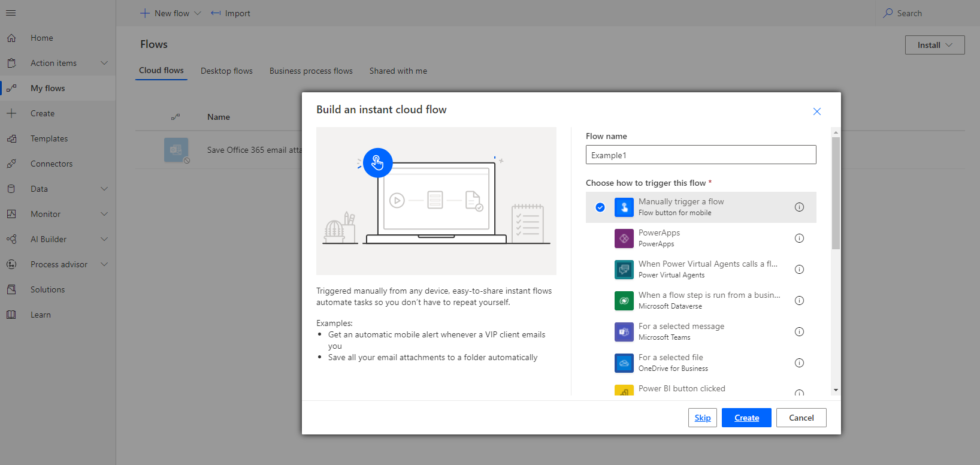Click the Create plus icon
The width and height of the screenshot is (980, 465).
pos(11,113)
